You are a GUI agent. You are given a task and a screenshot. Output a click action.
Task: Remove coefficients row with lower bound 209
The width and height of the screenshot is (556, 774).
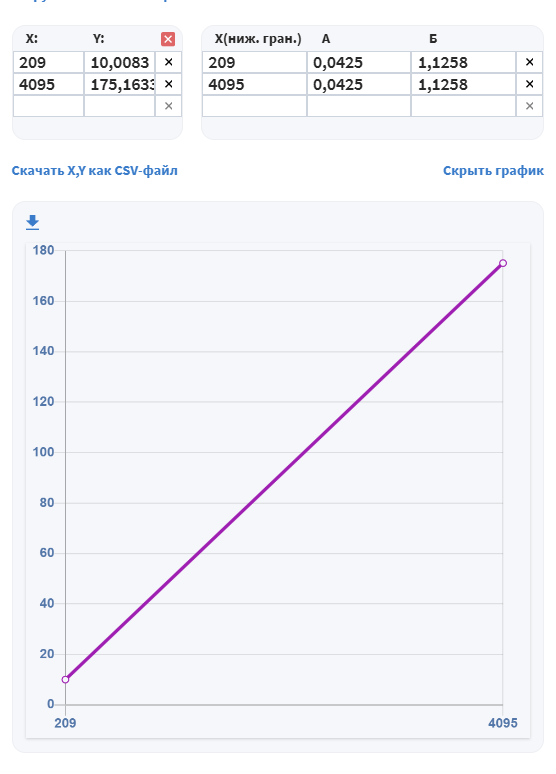[x=529, y=62]
